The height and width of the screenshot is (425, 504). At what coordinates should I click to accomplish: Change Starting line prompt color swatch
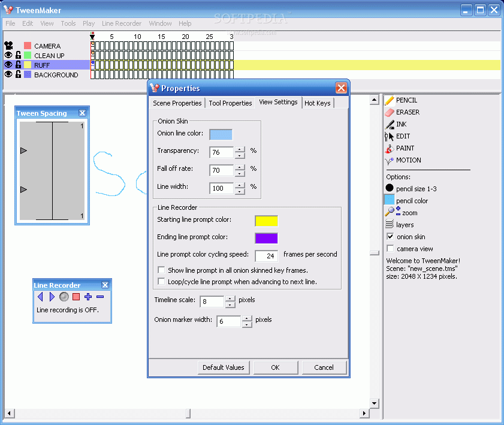[267, 221]
